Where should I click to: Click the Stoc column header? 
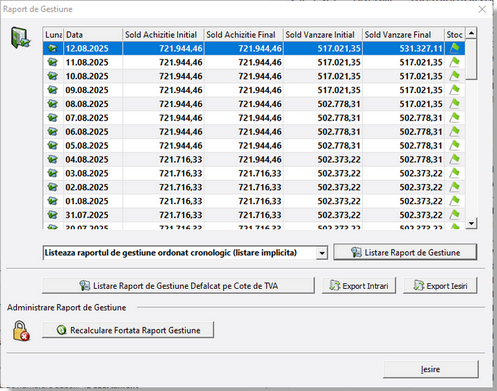click(455, 35)
